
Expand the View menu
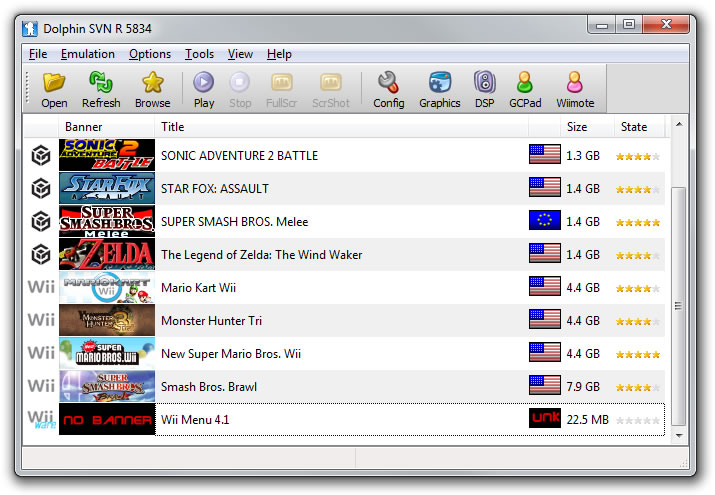(x=240, y=54)
